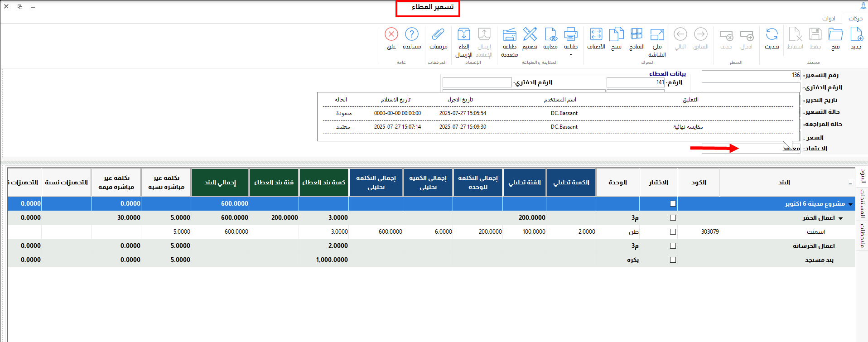Image resolution: width=868 pixels, height=342 pixels.
Task: Click the الرقم field showing 141
Action: click(x=636, y=82)
